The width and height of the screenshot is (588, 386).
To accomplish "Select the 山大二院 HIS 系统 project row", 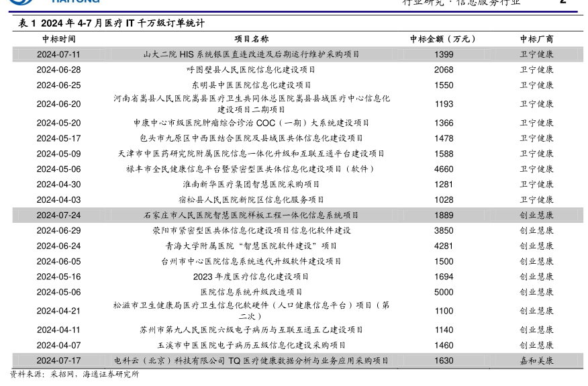I will pos(251,54).
